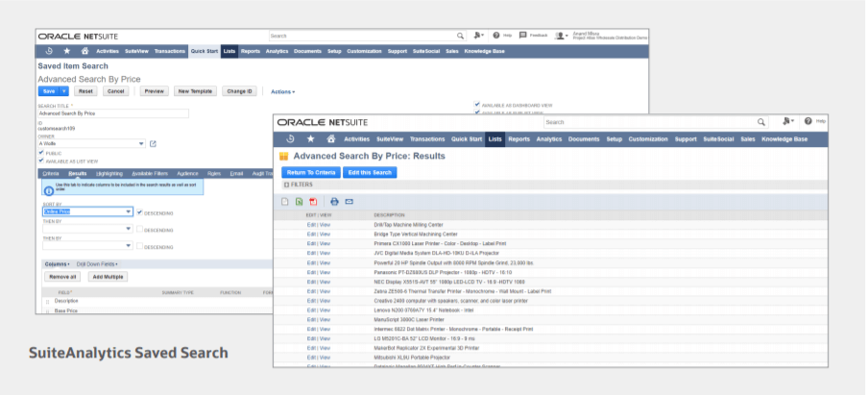Viewport: 868px width, 395px height.
Task: Click the Add Multiple button
Action: [108, 277]
